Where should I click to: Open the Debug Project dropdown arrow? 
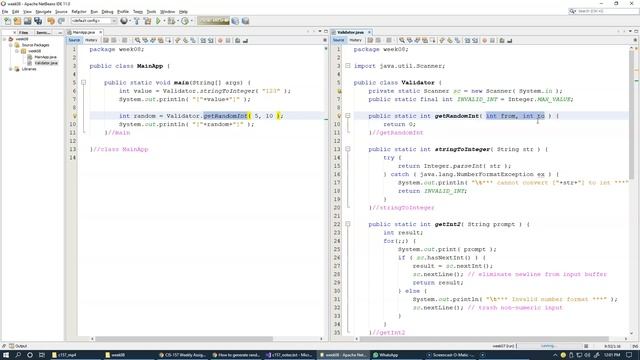coord(178,21)
